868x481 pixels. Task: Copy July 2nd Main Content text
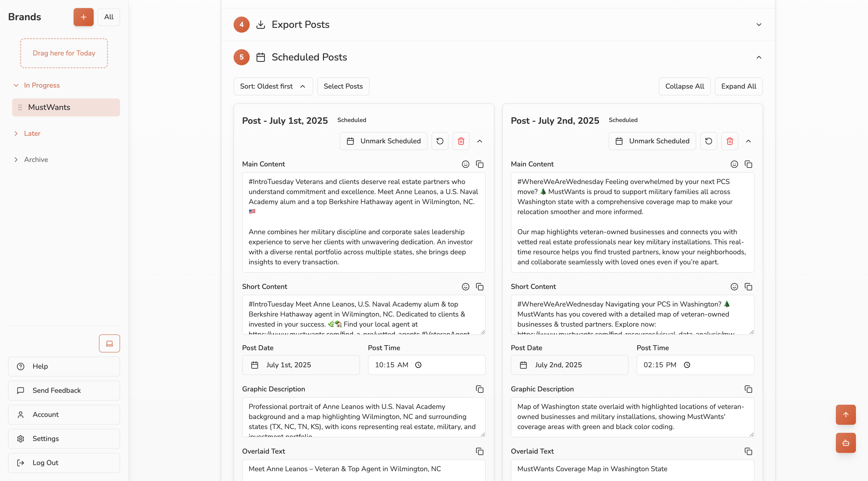pyautogui.click(x=748, y=164)
